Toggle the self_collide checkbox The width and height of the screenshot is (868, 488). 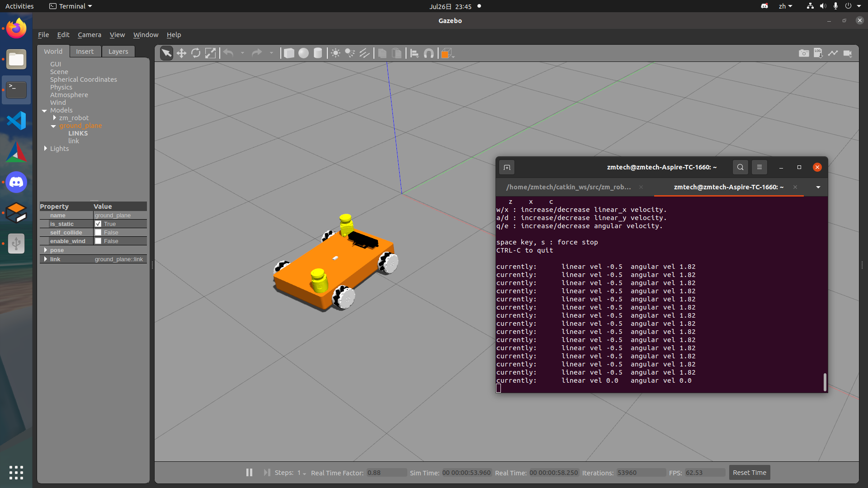[98, 232]
